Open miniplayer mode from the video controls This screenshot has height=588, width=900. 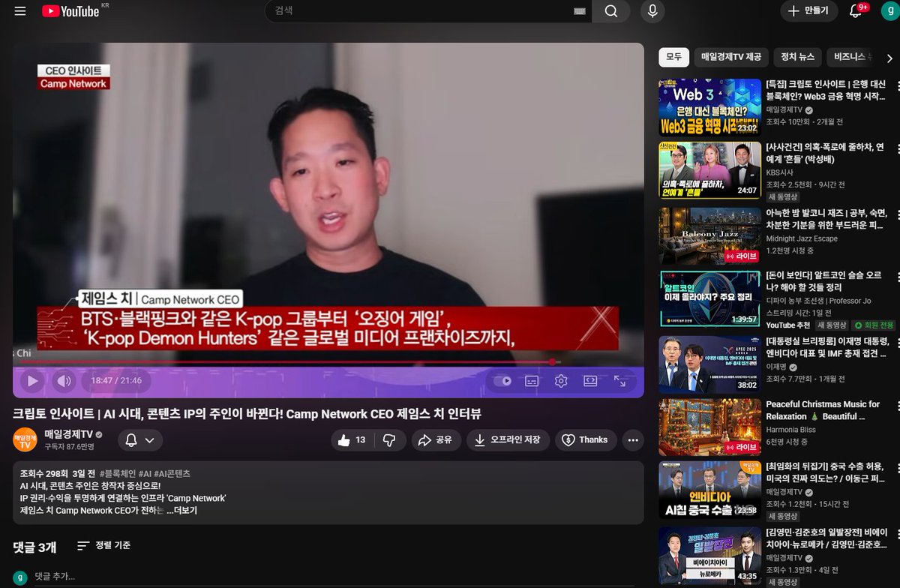pos(590,381)
